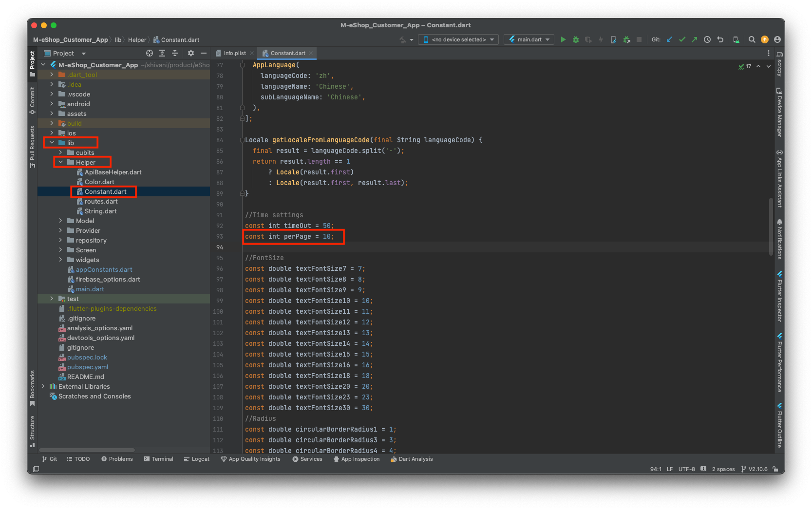Click the editor vertical scrollbar

771,227
